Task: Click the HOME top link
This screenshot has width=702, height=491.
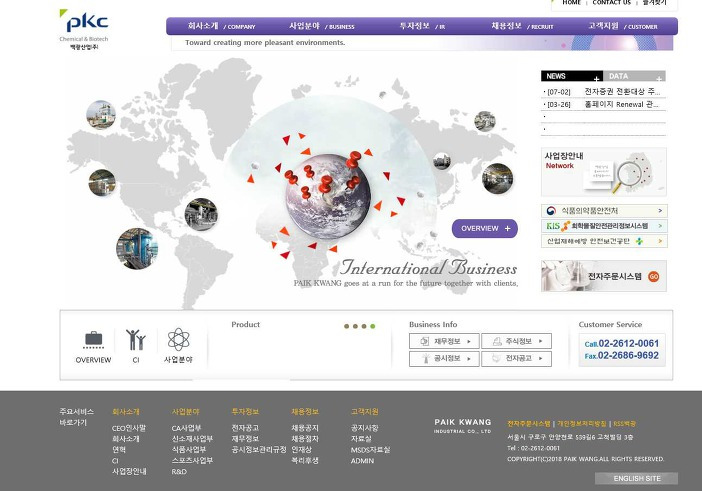Action: coord(571,2)
